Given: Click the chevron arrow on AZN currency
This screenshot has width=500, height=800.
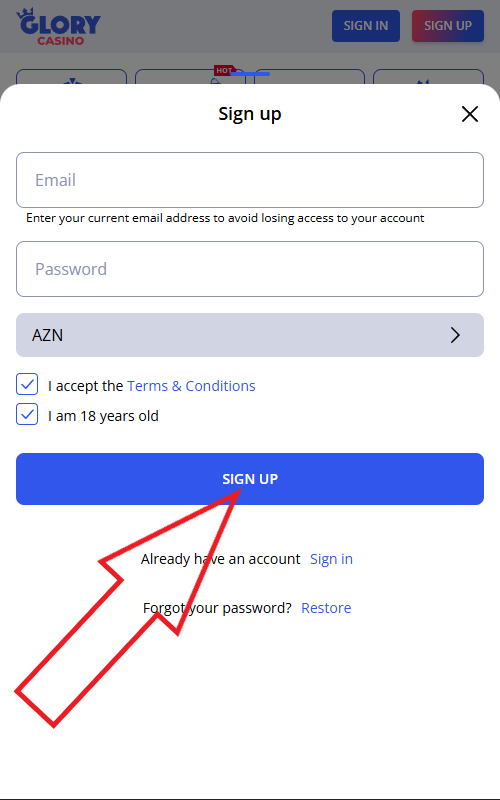Looking at the screenshot, I should [455, 335].
